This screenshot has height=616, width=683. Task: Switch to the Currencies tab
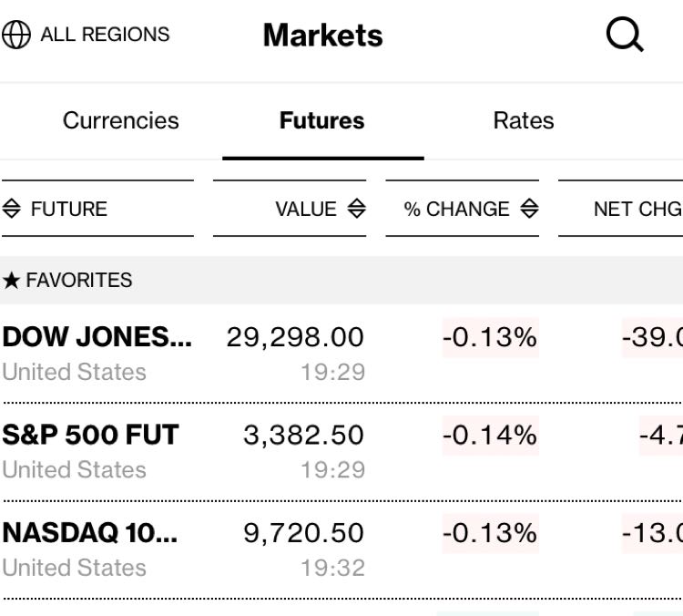(x=120, y=121)
